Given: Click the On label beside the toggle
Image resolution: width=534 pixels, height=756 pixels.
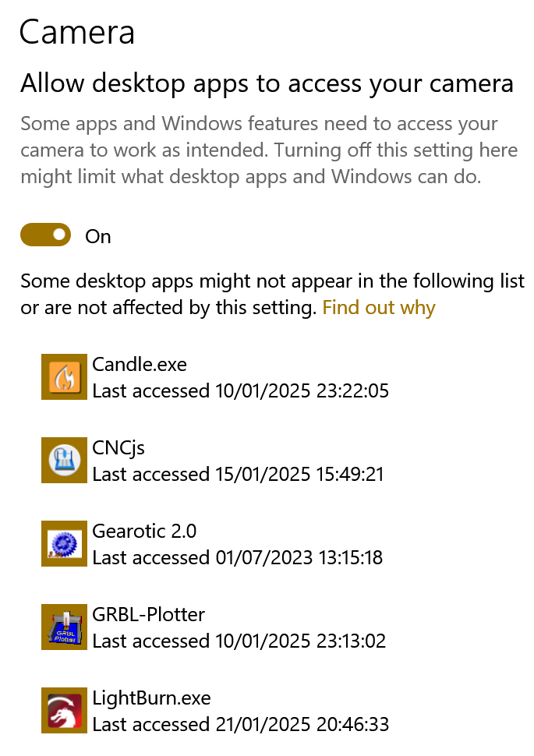Looking at the screenshot, I should 98,237.
